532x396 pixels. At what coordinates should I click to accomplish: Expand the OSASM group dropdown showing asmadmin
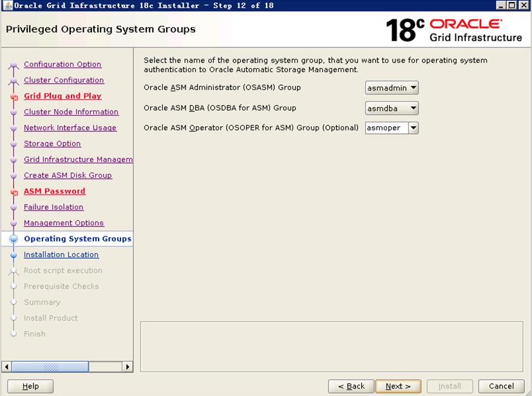click(392, 88)
